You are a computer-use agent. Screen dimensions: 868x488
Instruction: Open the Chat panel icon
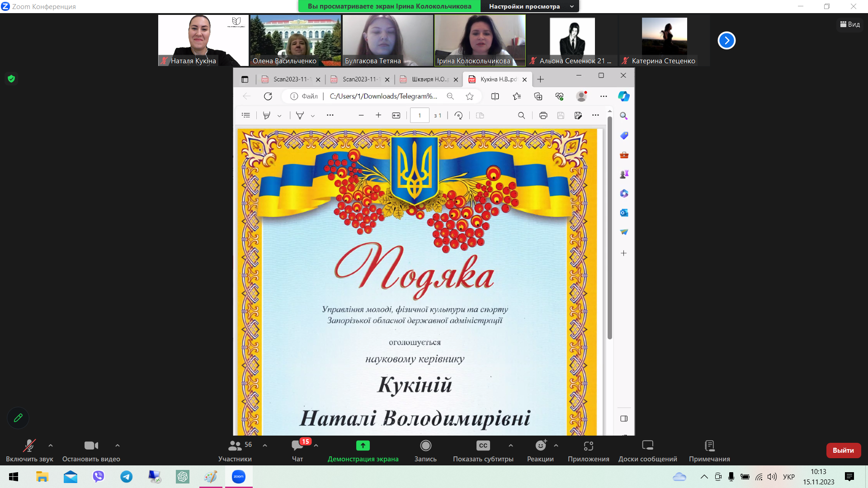point(297,446)
